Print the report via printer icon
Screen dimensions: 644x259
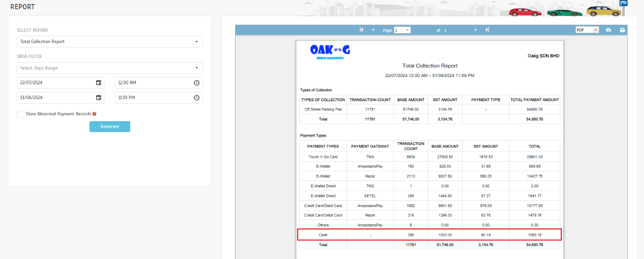coord(622,30)
